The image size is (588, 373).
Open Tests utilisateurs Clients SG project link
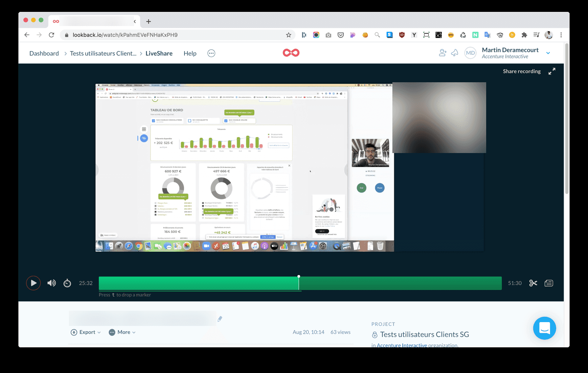point(425,334)
